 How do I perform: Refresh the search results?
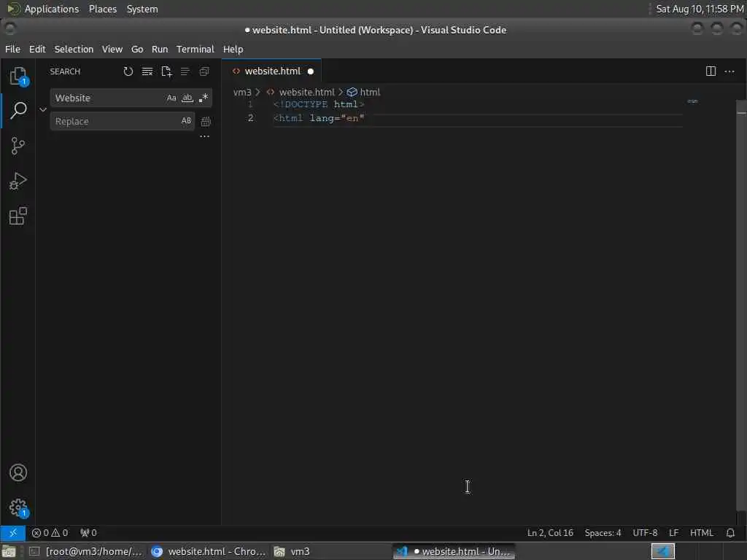click(128, 71)
